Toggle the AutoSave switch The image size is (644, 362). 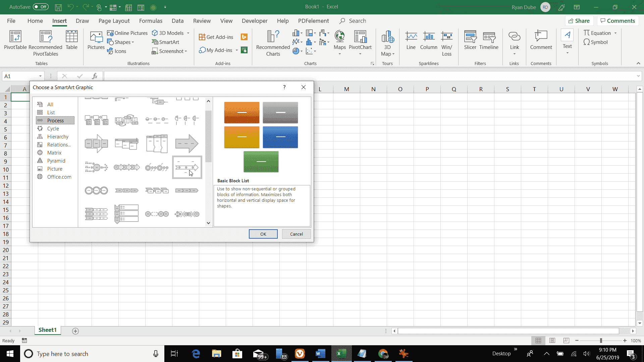click(x=41, y=7)
